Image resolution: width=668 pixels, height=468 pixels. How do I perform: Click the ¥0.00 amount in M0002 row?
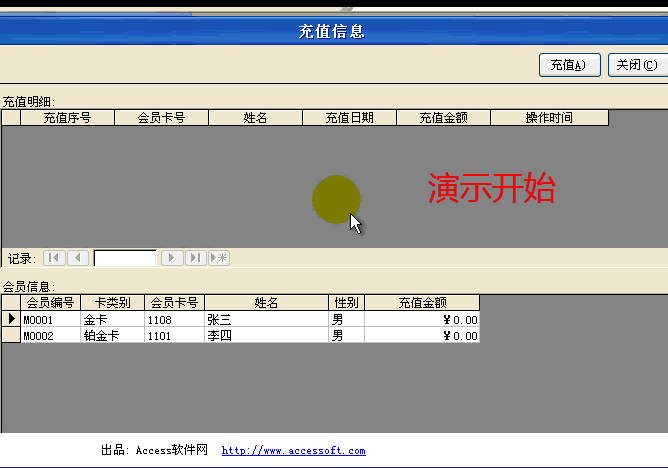422,335
